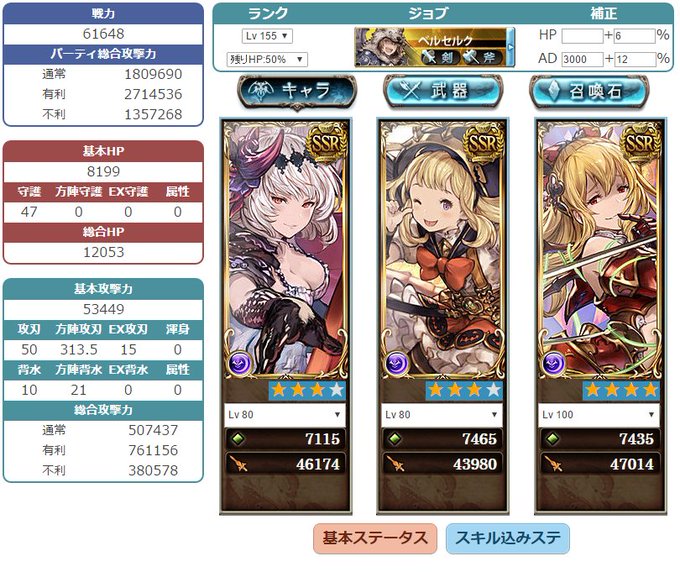Click the arrow on job banner's right edge

(x=511, y=47)
